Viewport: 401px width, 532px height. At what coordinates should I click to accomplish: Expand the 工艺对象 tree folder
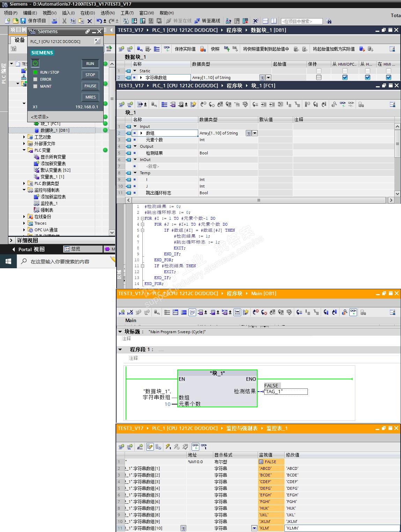[24, 137]
